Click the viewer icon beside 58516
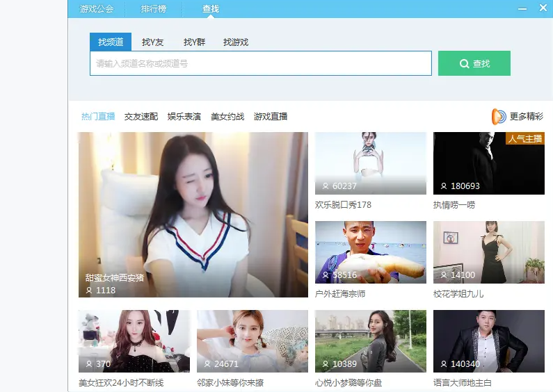This screenshot has height=392, width=553. 326,275
